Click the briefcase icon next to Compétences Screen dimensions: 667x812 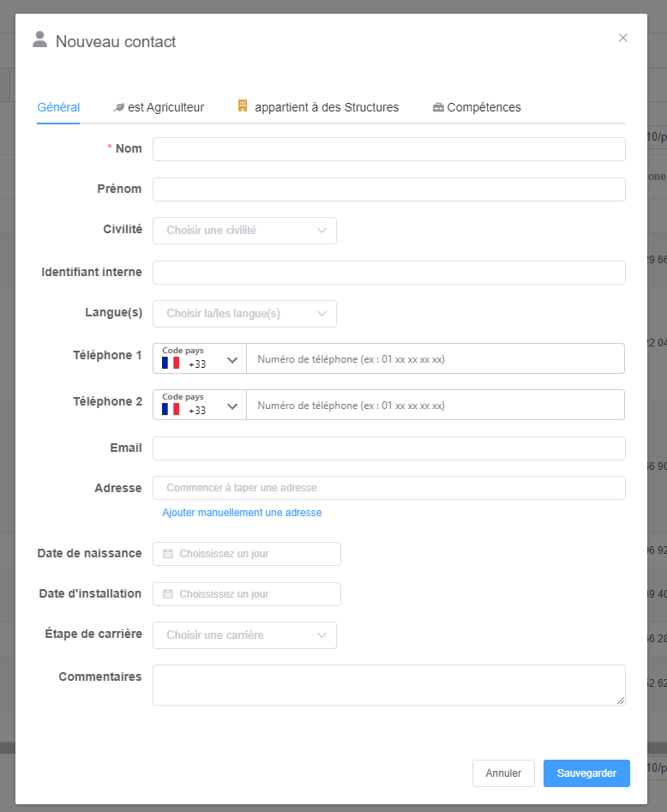(x=437, y=107)
